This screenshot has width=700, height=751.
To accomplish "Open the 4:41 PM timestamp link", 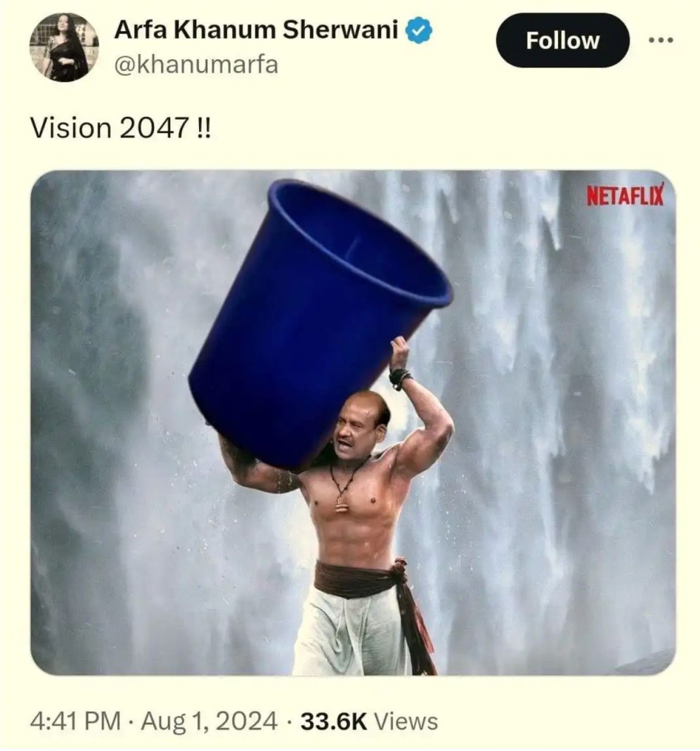I will pos(76,721).
